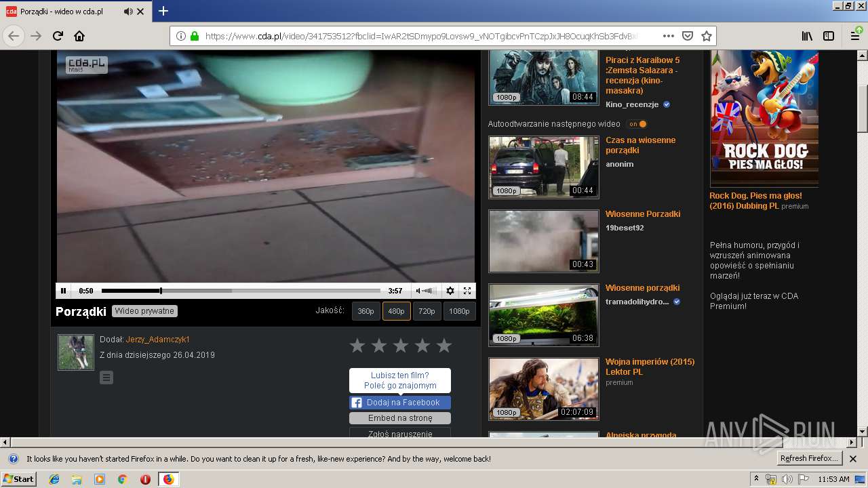
Task: Toggle Firefox sidebar view
Action: point(829,36)
